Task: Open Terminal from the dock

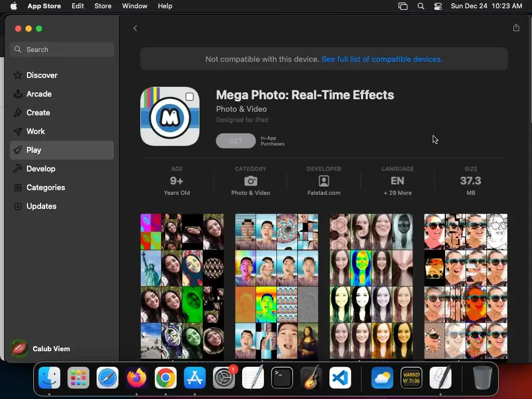Action: tap(282, 378)
